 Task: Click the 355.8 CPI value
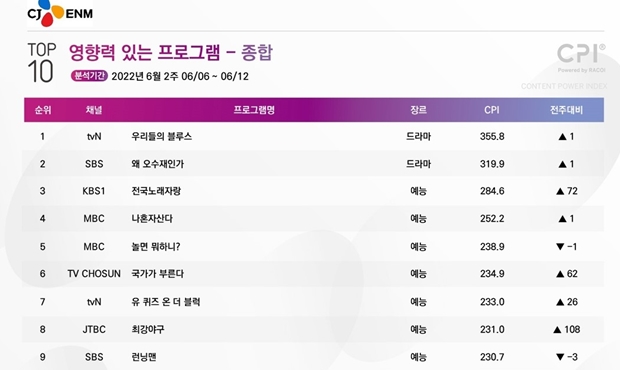(x=492, y=137)
